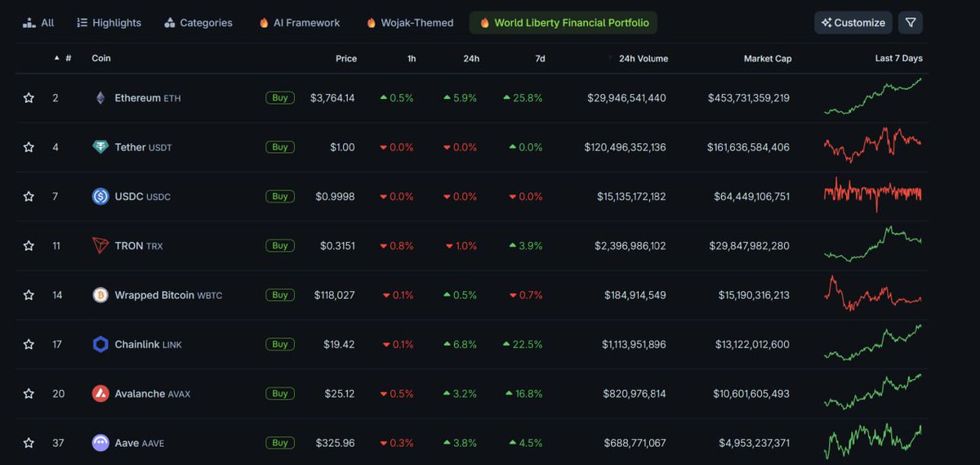Click Ethereum price $3,764.14
The width and height of the screenshot is (980, 465).
[x=332, y=98]
